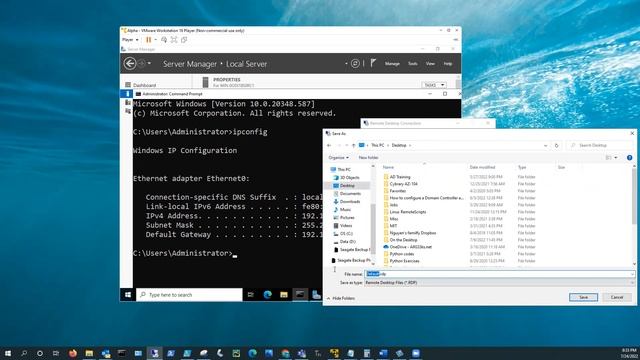Open the pause button dropdown arrow in VMware

[156, 40]
